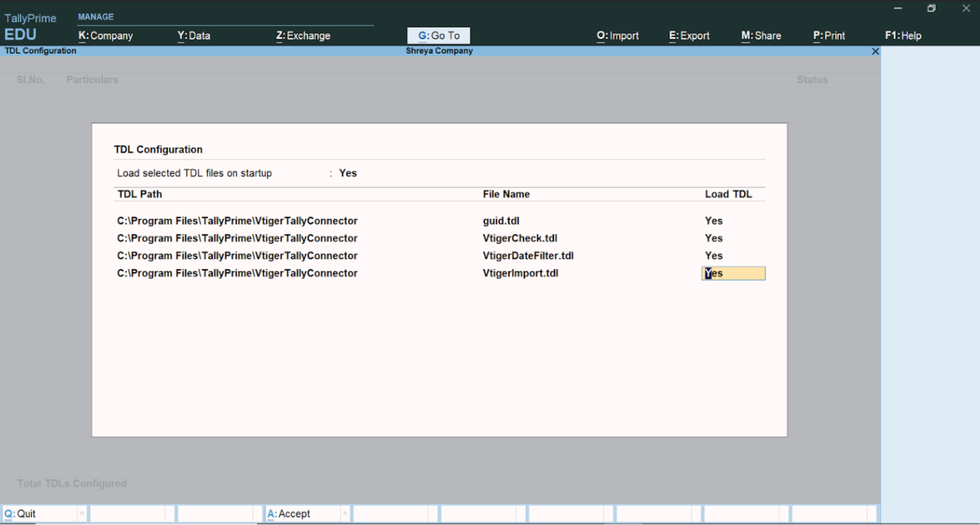Image resolution: width=980 pixels, height=525 pixels.
Task: Click the TDL path in the guid.tdl row
Action: 237,221
